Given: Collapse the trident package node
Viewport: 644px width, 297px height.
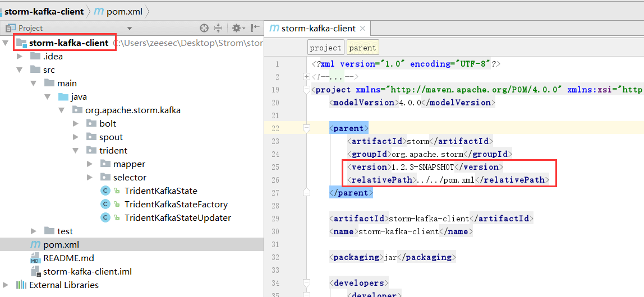Looking at the screenshot, I should (x=76, y=151).
